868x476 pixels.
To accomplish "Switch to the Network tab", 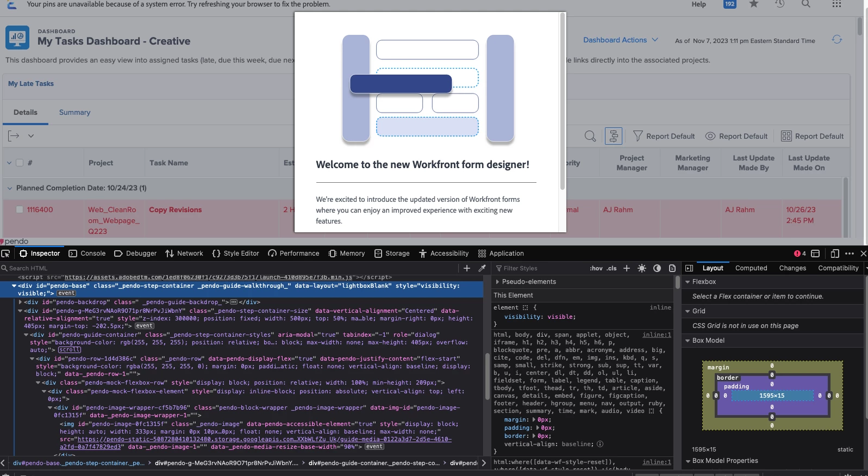I will tap(184, 254).
